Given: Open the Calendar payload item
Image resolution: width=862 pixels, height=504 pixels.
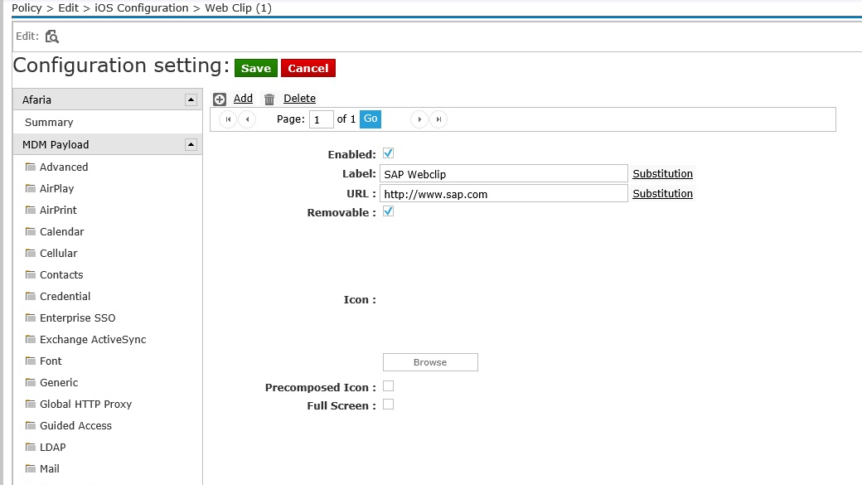Looking at the screenshot, I should pyautogui.click(x=61, y=231).
